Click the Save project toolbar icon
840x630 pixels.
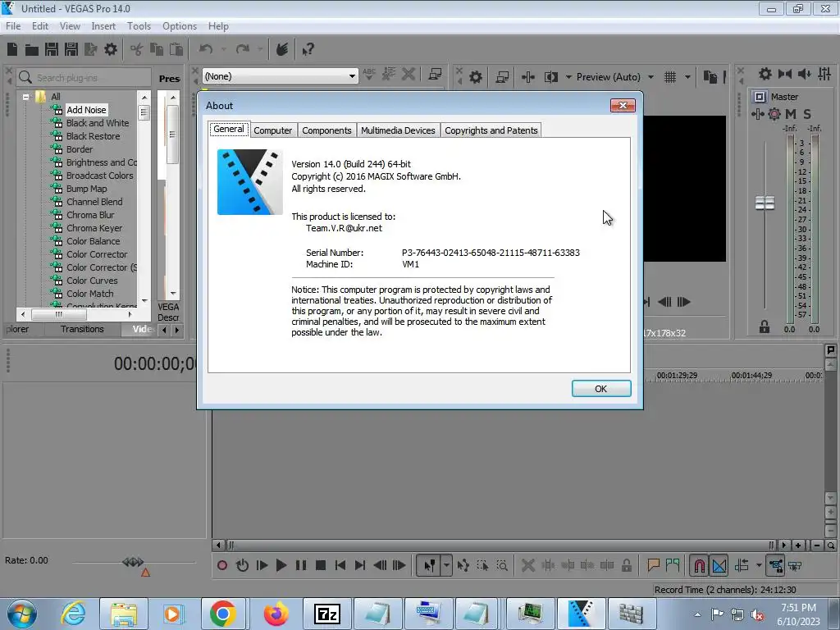point(52,49)
